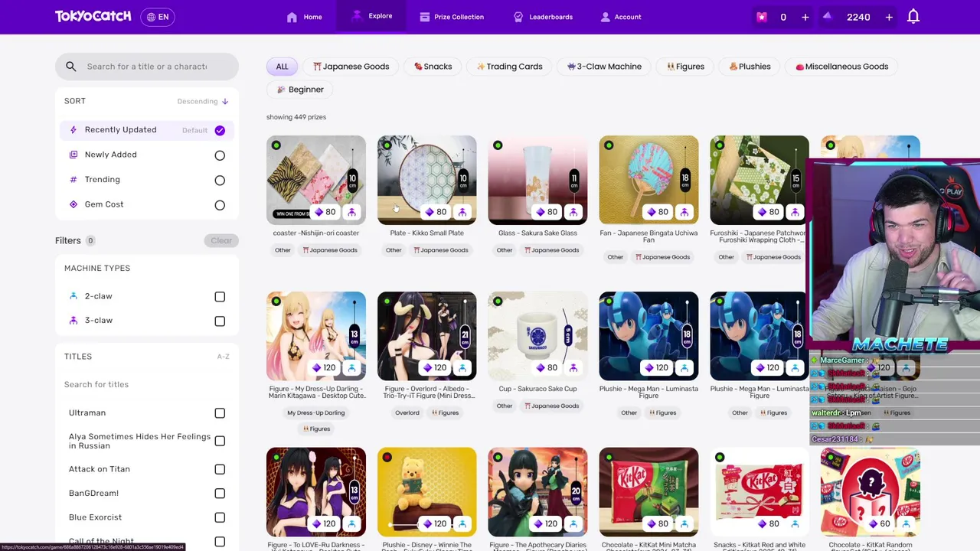
Task: Open the Leaderboards page
Action: point(543,17)
